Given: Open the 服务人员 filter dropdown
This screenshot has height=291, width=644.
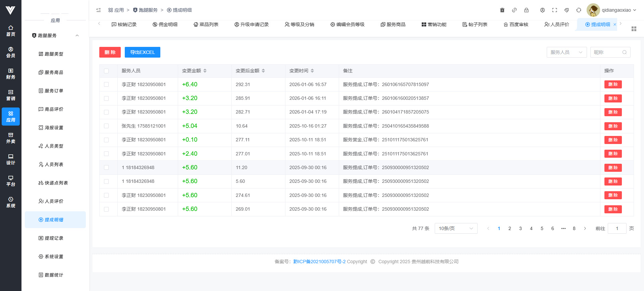Looking at the screenshot, I should [x=567, y=52].
